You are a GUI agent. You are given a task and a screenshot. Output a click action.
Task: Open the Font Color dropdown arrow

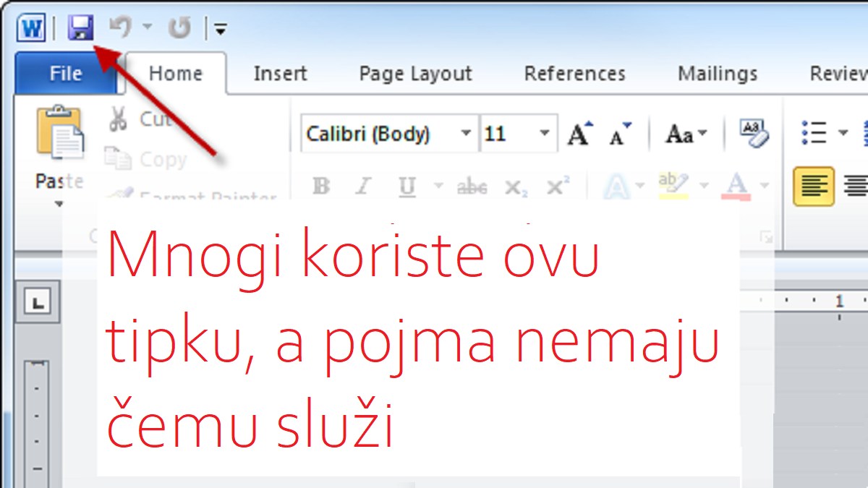[765, 187]
